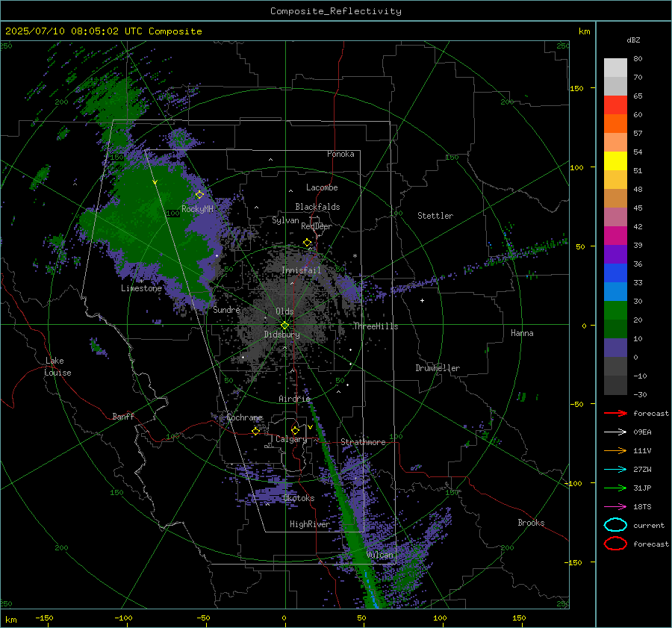This screenshot has width=672, height=628.
Task: Click the orange 57-60 dBZ color swatch
Action: [x=615, y=123]
